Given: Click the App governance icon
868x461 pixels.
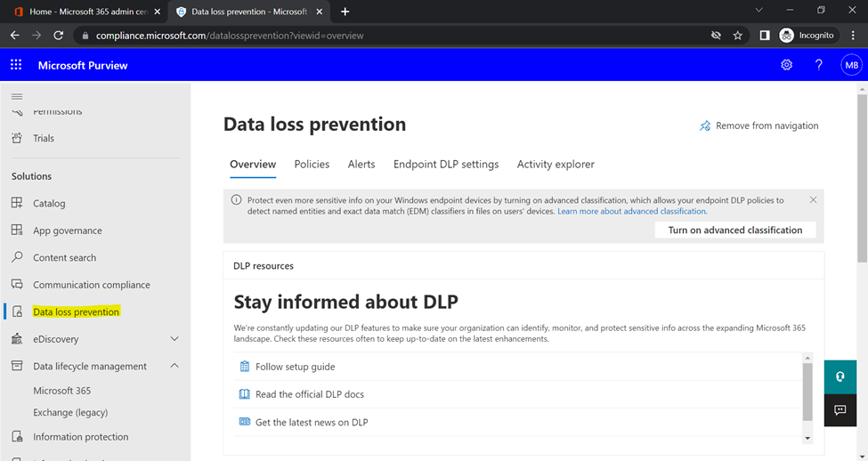Looking at the screenshot, I should (x=17, y=230).
